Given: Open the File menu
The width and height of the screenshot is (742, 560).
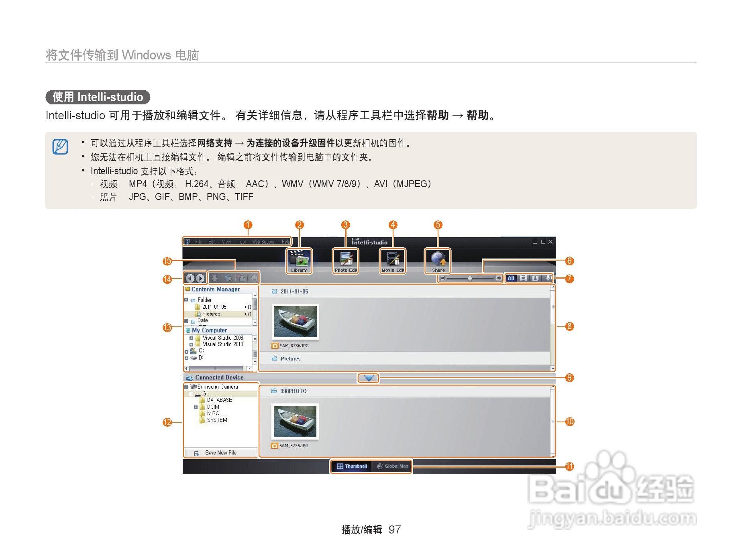Looking at the screenshot, I should click(198, 242).
